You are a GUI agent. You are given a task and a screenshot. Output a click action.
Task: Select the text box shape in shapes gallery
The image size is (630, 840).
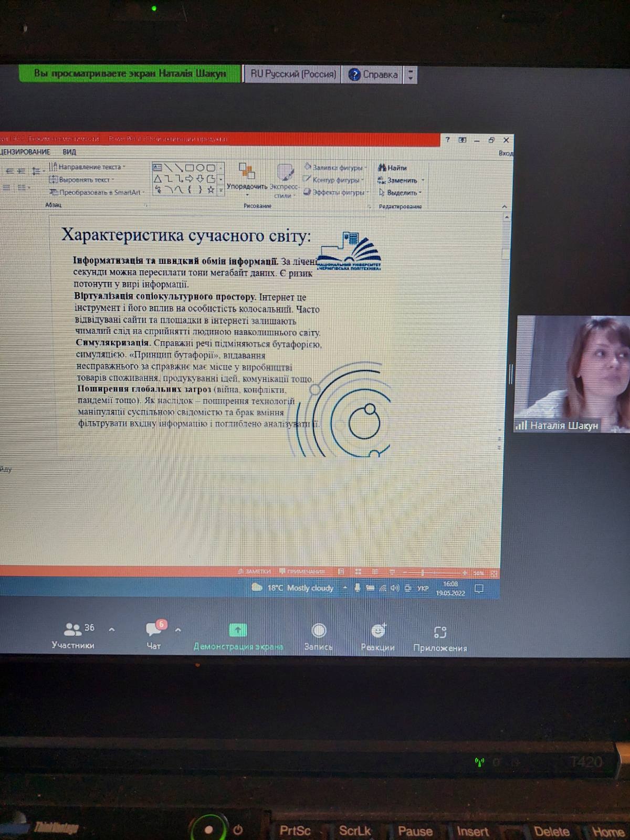(157, 167)
